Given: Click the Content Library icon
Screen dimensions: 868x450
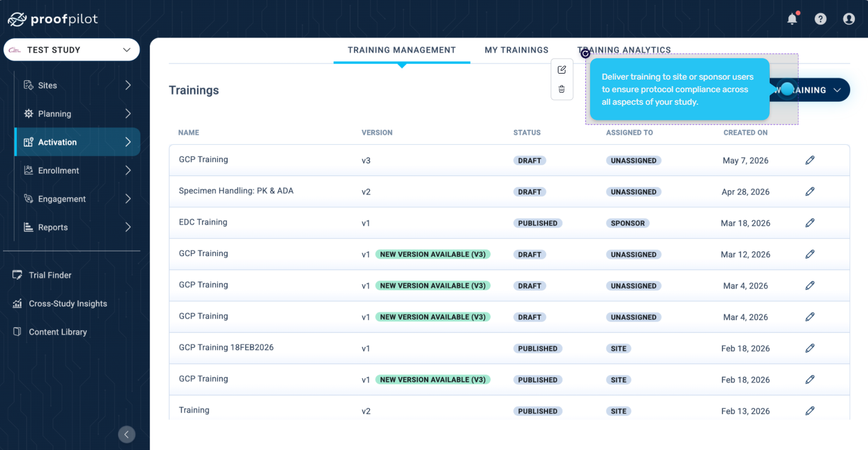Looking at the screenshot, I should 17,332.
